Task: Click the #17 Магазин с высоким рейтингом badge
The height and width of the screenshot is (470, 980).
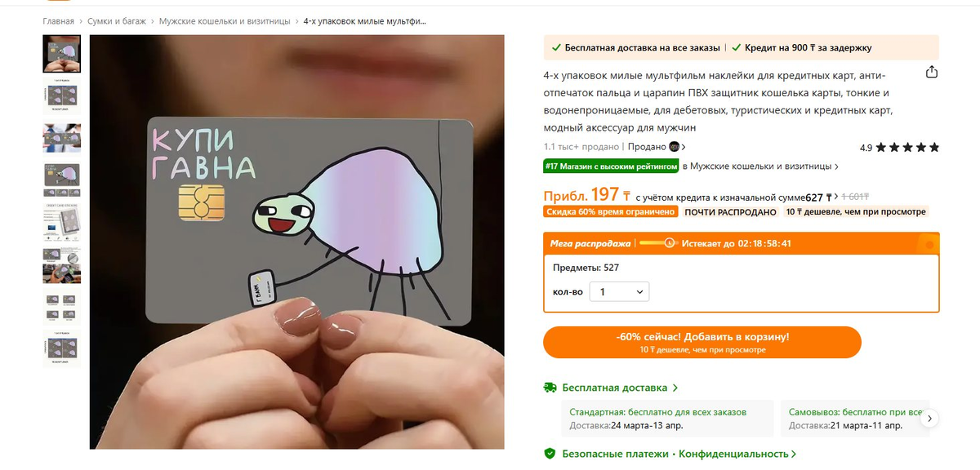Action: pos(611,166)
